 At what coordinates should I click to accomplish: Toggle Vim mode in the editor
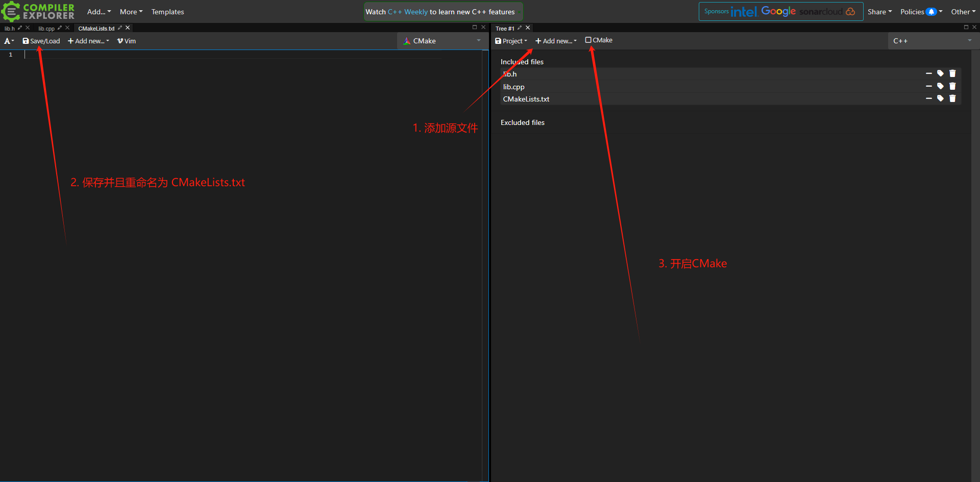point(127,41)
